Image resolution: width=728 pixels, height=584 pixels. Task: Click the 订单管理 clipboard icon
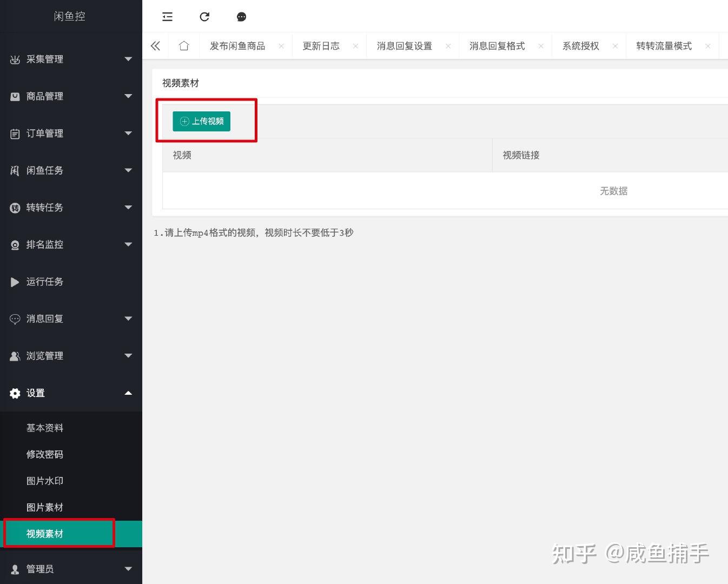click(15, 134)
